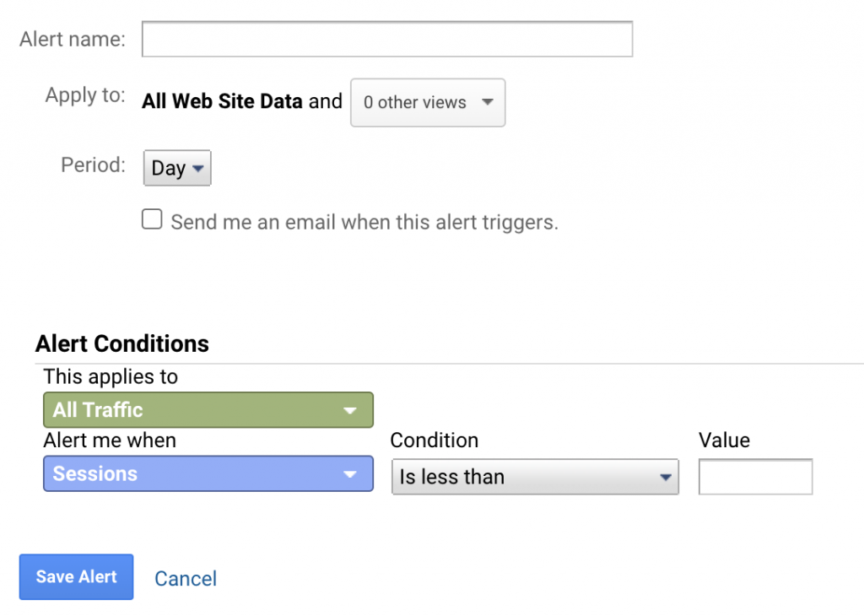Viewport: 864px width, 616px height.
Task: Click the arrow beside 0 other views
Action: tap(487, 102)
